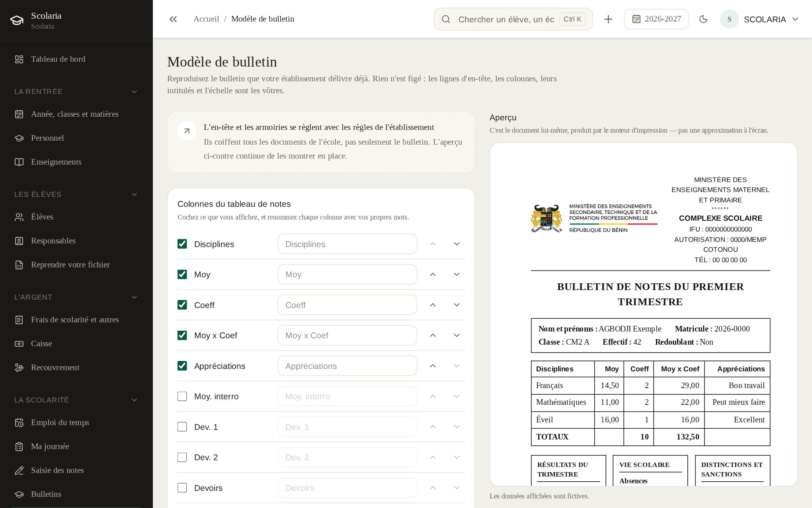Screen dimensions: 812x508
Task: Open Bulletins in sidebar
Action: tap(76, 494)
